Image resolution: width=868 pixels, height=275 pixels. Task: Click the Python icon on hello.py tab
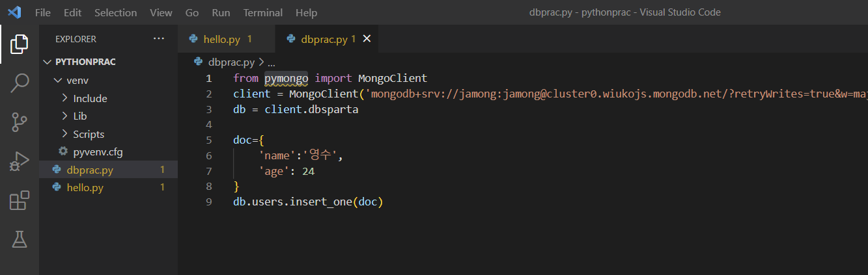(x=193, y=39)
